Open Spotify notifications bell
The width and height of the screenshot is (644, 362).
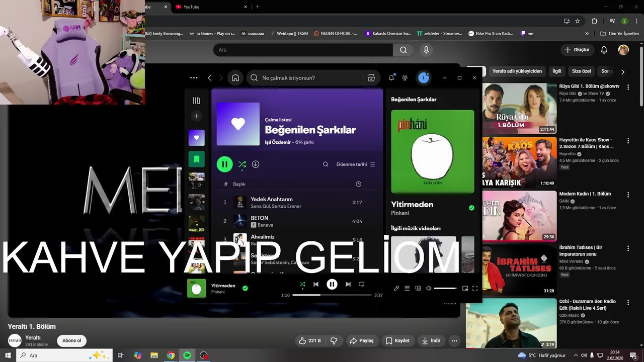(391, 78)
